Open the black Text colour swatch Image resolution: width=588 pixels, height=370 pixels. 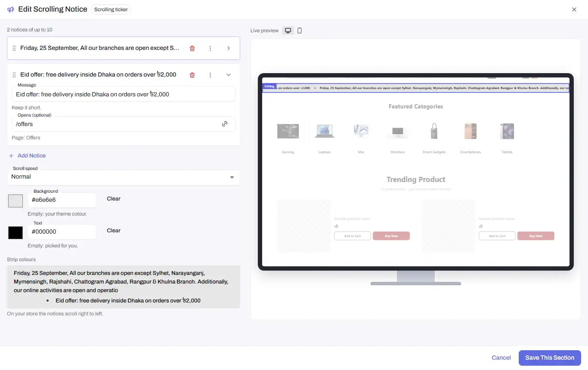(15, 233)
